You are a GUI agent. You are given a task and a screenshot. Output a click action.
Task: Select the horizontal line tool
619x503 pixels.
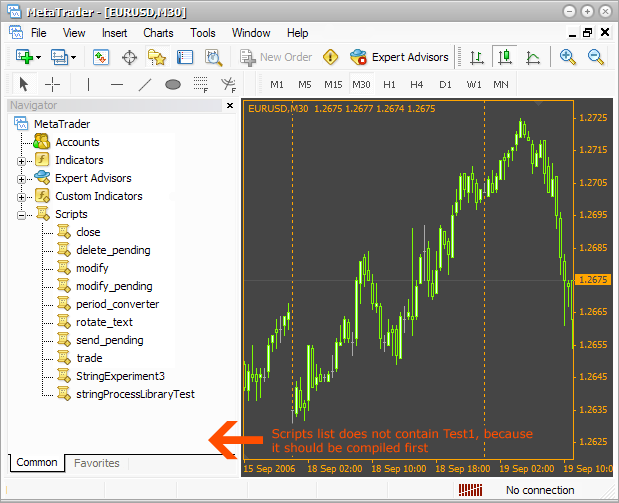[117, 84]
